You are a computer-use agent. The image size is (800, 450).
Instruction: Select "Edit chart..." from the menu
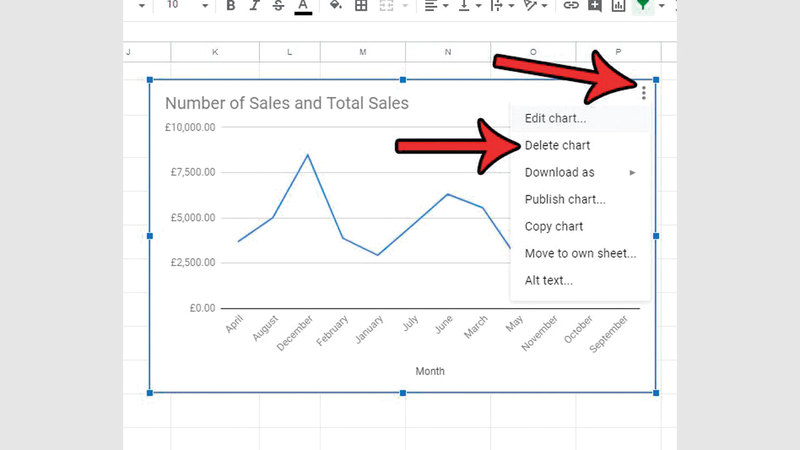(x=557, y=118)
